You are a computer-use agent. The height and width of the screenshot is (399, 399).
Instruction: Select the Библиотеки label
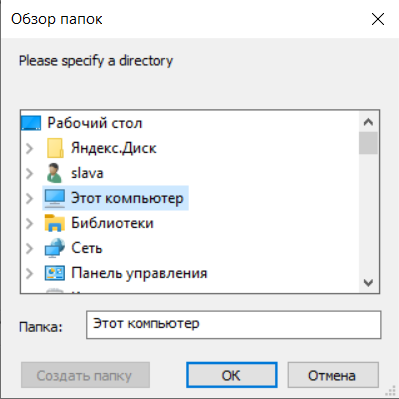click(x=112, y=223)
